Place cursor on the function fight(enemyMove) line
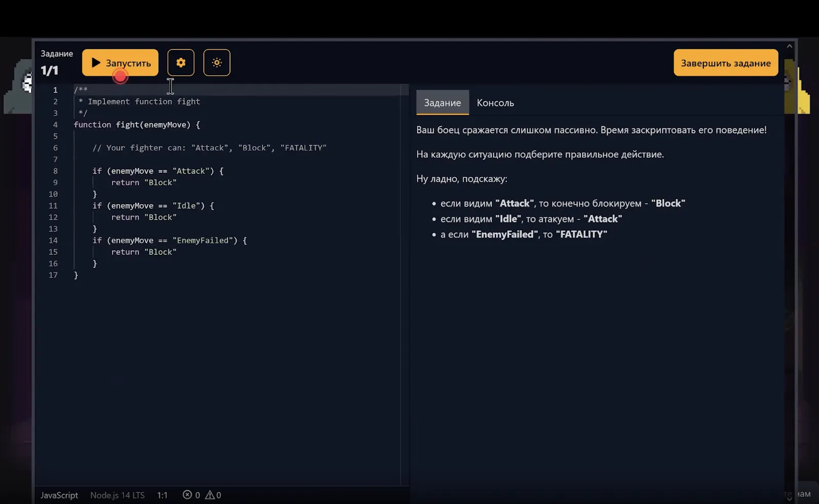819x504 pixels. [137, 125]
